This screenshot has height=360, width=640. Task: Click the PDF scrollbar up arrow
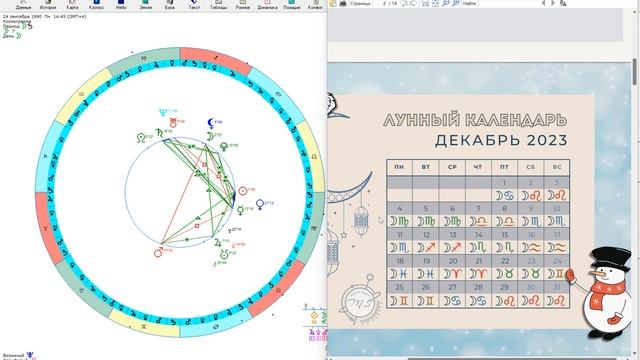[x=636, y=11]
